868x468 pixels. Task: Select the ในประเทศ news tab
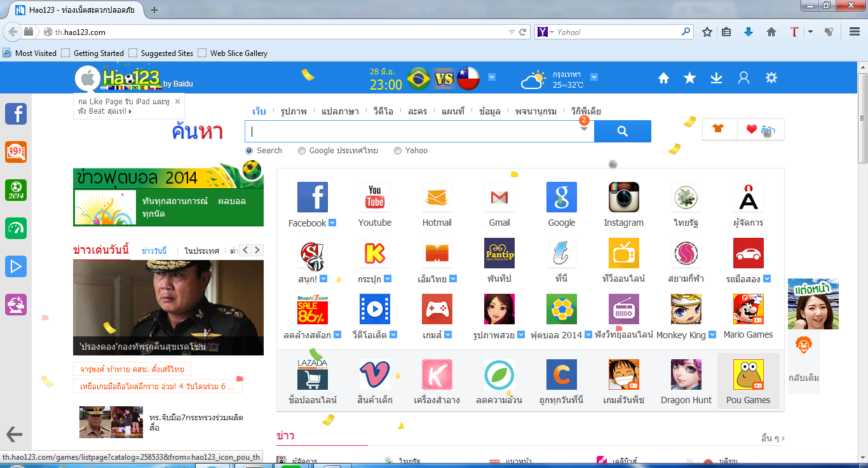pyautogui.click(x=201, y=251)
